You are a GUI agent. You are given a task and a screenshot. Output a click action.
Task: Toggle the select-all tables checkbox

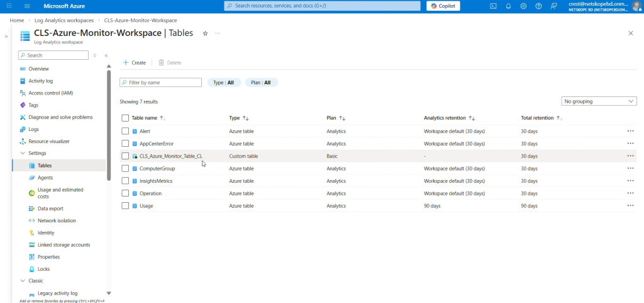pyautogui.click(x=125, y=118)
